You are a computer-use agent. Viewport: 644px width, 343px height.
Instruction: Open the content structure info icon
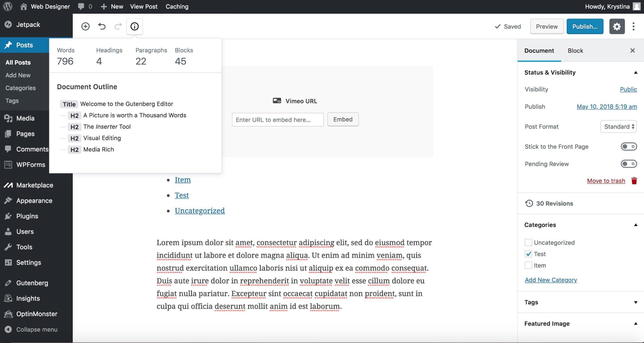[x=135, y=26]
